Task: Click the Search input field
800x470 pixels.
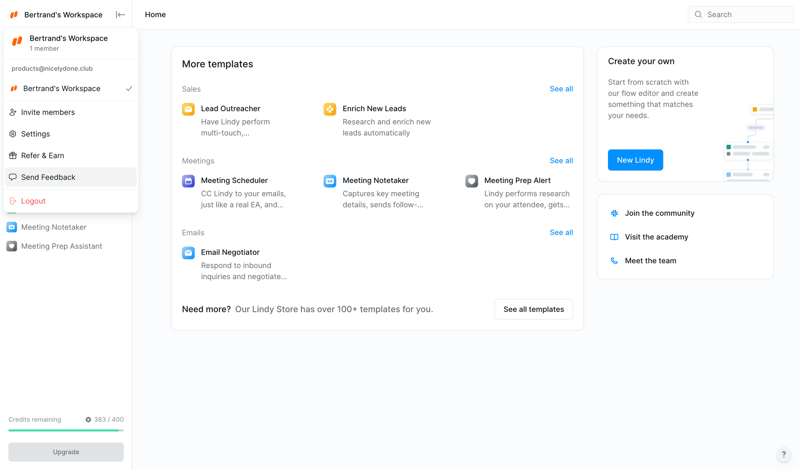Action: click(x=740, y=14)
